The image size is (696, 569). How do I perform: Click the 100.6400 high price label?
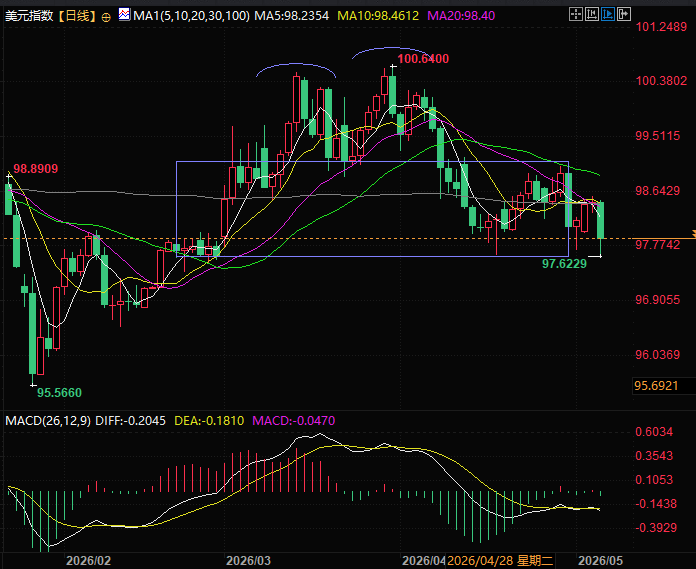pyautogui.click(x=423, y=59)
